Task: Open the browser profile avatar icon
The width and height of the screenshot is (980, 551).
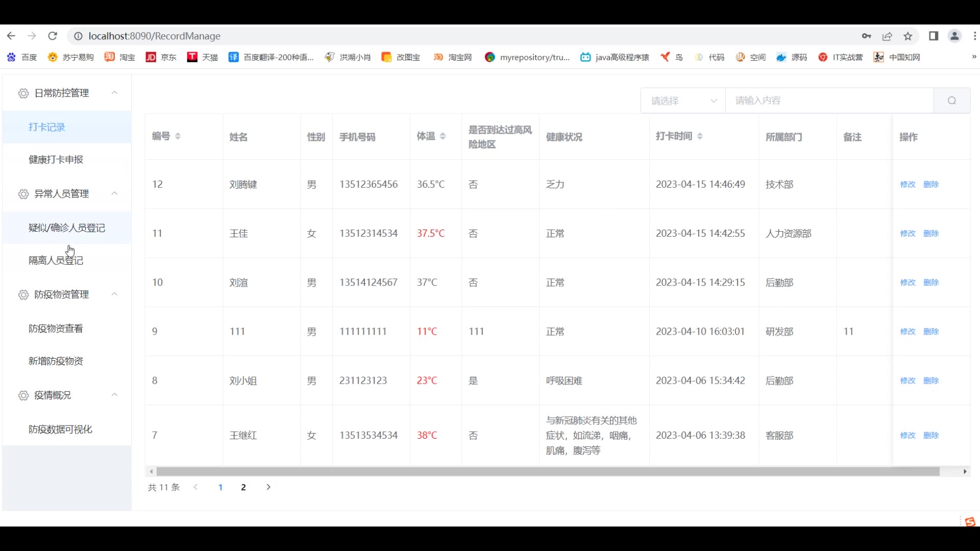Action: click(954, 36)
